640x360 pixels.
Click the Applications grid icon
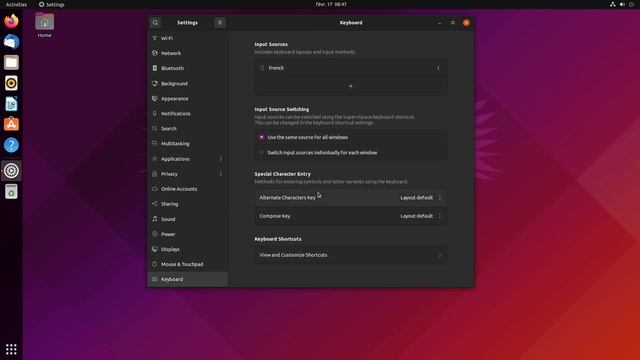(x=155, y=159)
